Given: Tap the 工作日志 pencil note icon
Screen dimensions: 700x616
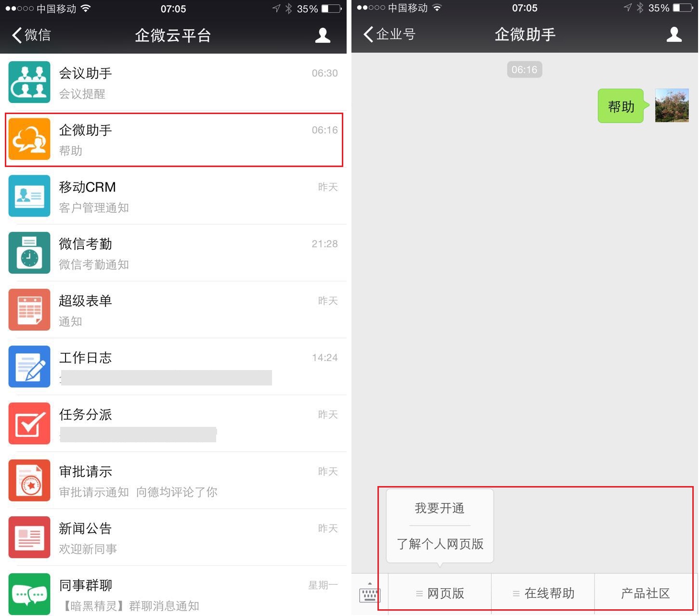Looking at the screenshot, I should click(29, 366).
